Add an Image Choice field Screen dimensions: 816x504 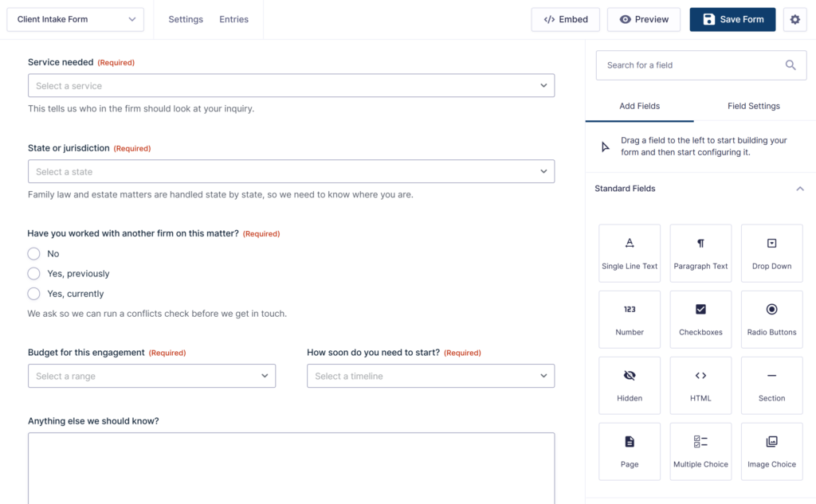tap(771, 451)
